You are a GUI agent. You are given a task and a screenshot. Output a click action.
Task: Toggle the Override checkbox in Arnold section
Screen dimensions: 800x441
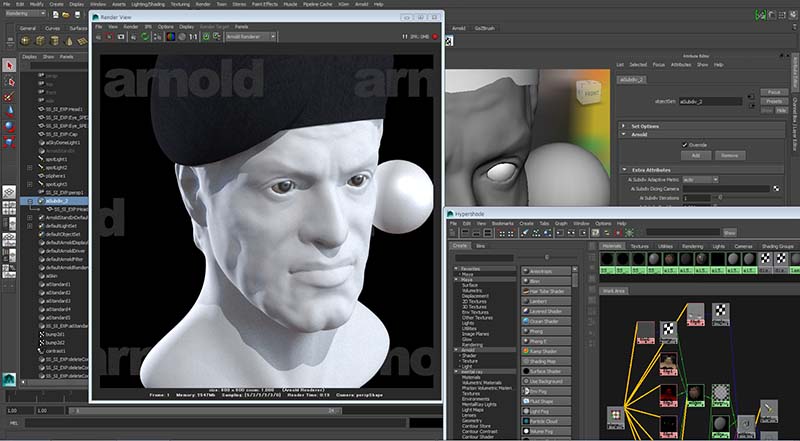click(x=685, y=145)
